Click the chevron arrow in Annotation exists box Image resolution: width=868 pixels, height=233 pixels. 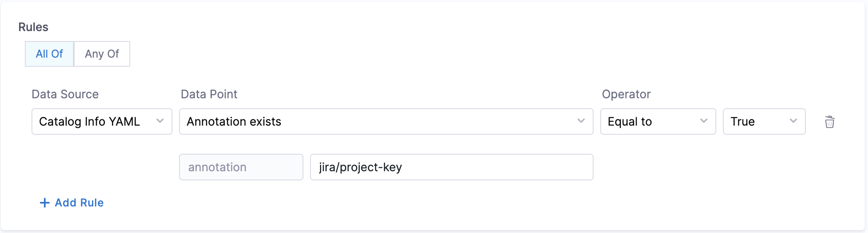coord(581,121)
